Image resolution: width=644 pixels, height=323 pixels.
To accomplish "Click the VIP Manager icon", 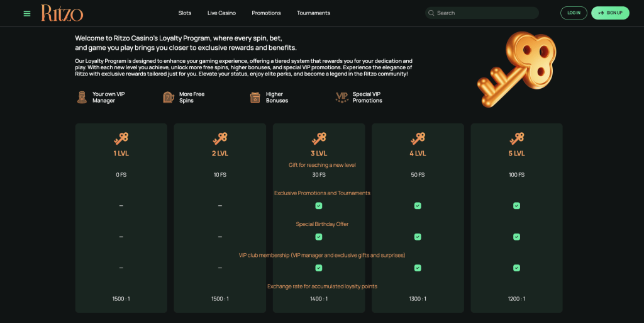I will click(81, 98).
